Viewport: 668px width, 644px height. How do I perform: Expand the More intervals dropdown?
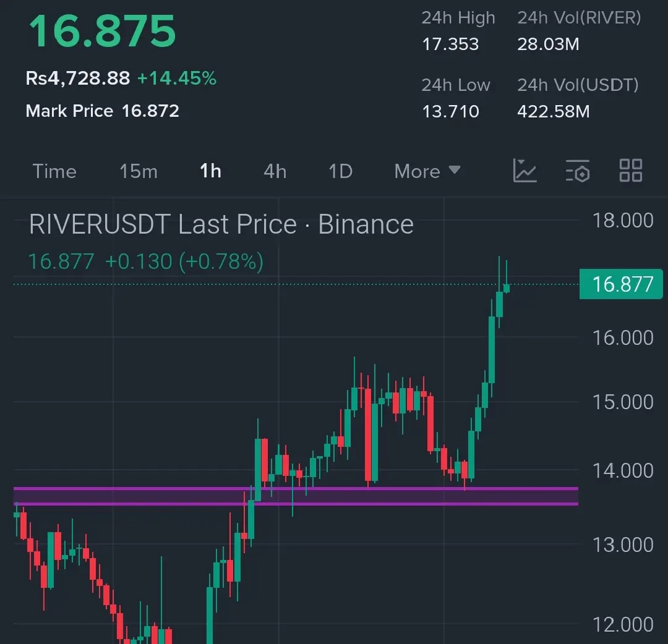(427, 172)
